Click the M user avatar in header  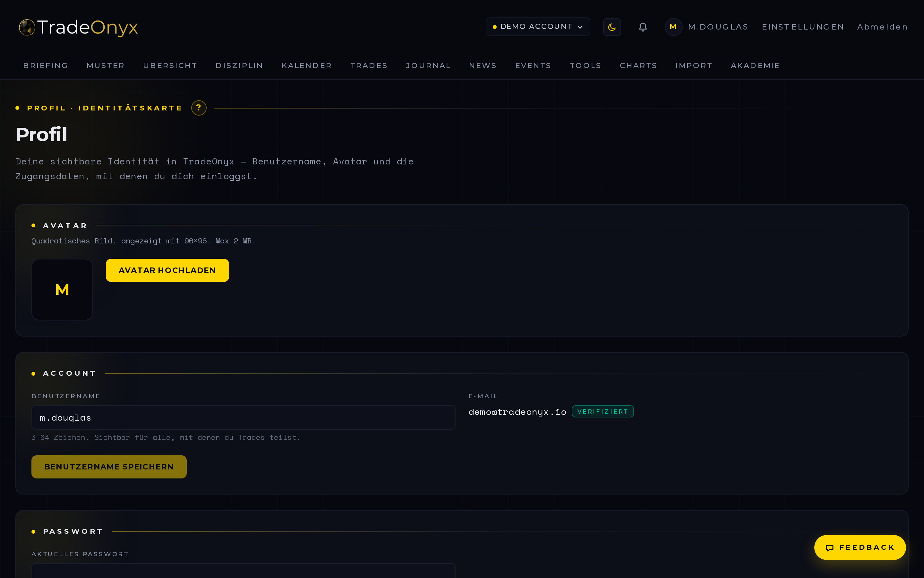(673, 27)
